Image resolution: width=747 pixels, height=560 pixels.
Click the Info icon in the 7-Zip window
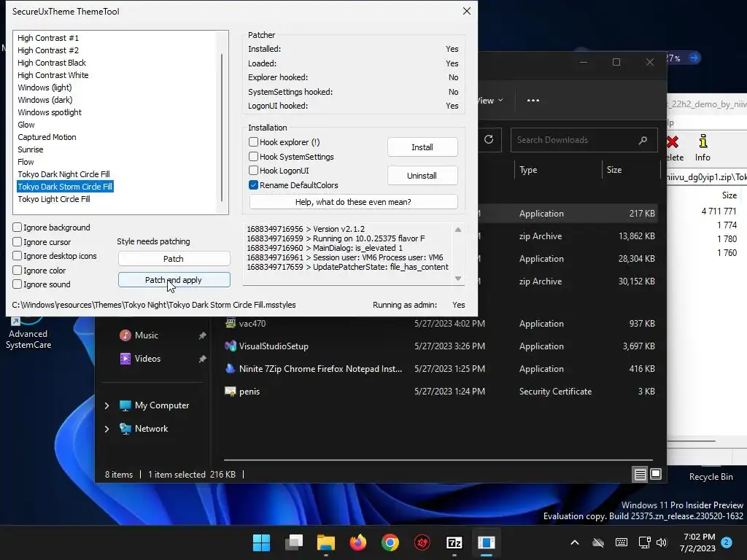[x=703, y=148]
